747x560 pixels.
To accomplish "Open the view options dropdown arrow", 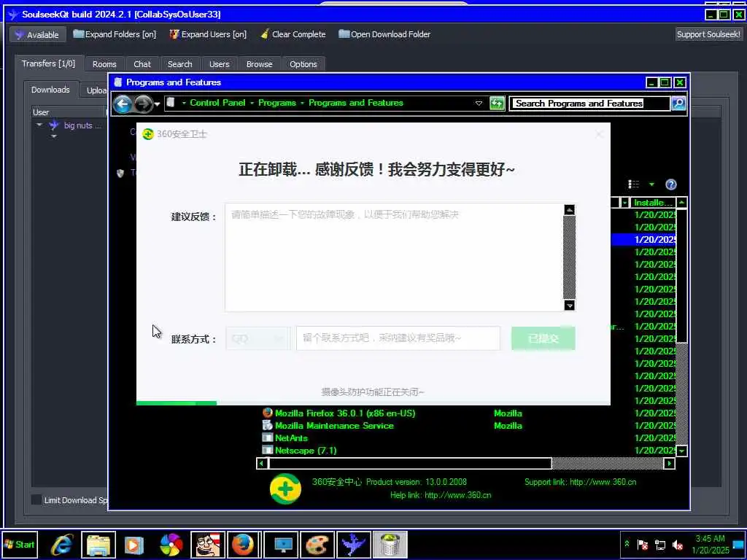I will click(x=651, y=184).
